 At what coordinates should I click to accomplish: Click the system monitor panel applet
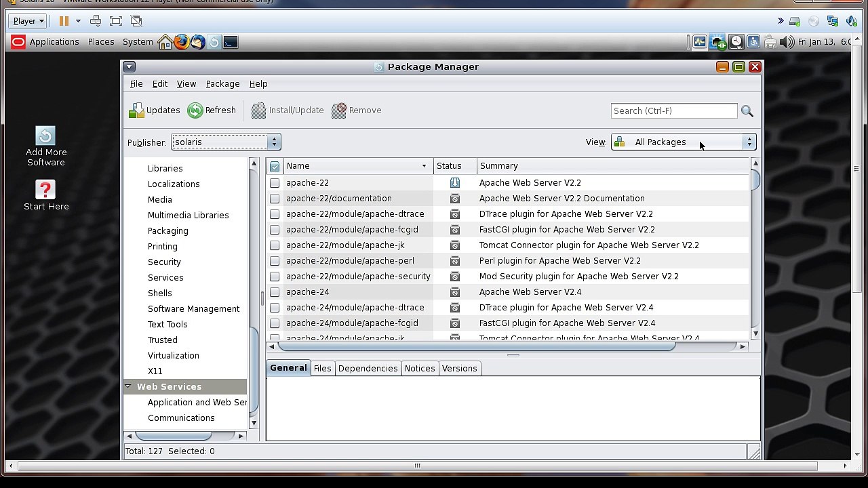click(x=699, y=42)
